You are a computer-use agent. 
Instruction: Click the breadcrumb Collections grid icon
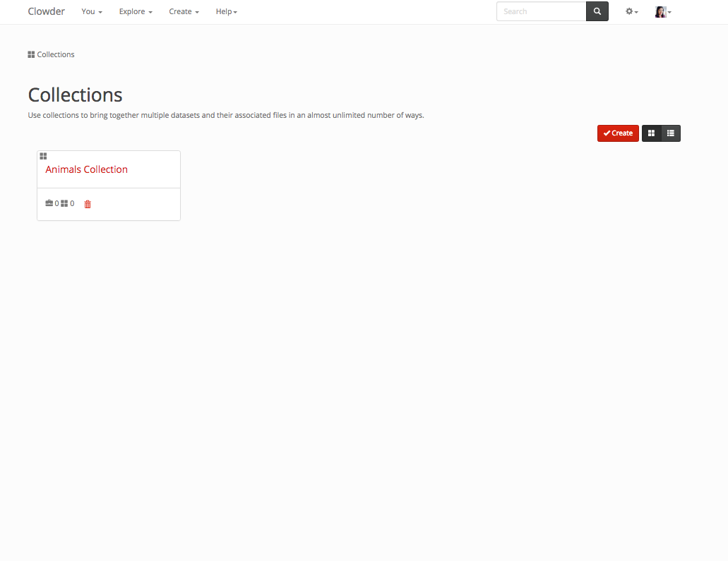tap(31, 54)
